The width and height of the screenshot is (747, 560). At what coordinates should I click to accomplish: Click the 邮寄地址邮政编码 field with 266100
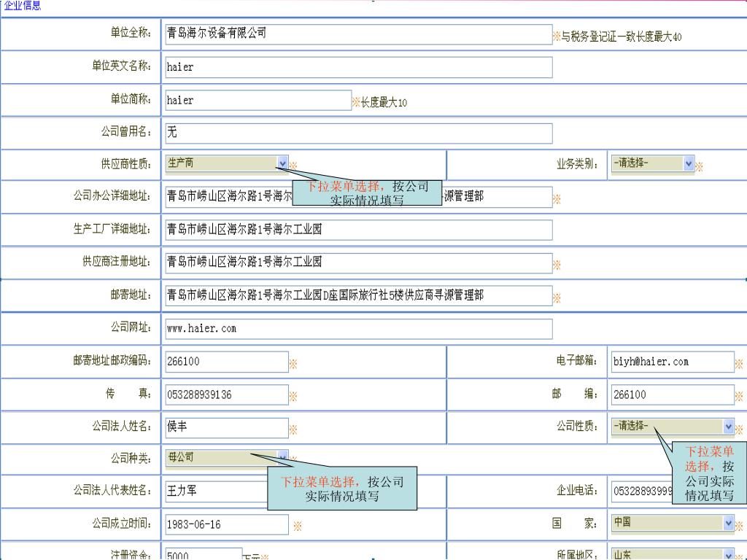(x=227, y=362)
